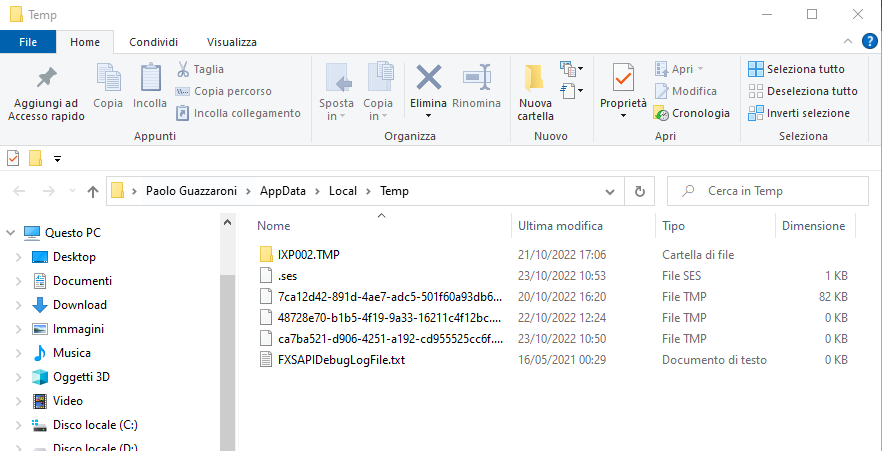Sort by the Dimensione column header
Viewport: 882px width, 451px height.
(815, 226)
